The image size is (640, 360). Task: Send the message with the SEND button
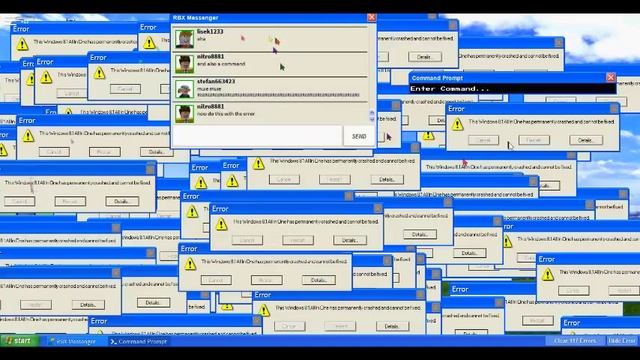[359, 136]
